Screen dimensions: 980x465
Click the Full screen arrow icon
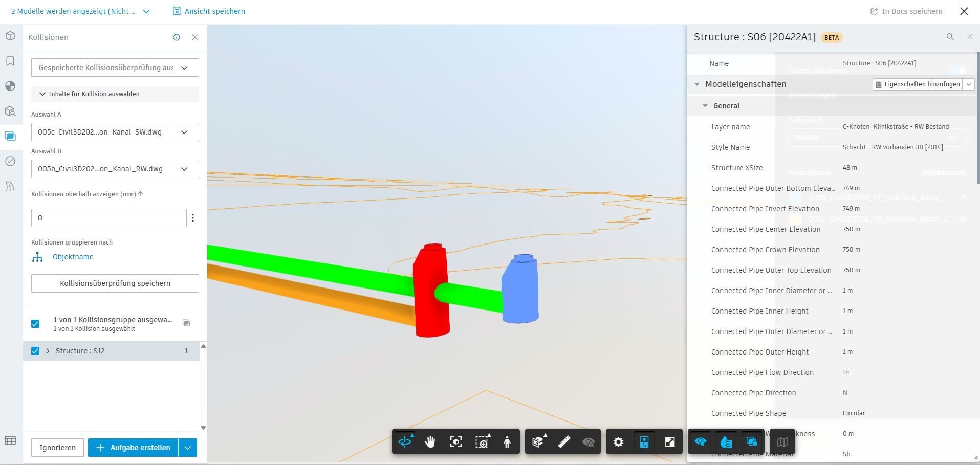[x=669, y=442]
